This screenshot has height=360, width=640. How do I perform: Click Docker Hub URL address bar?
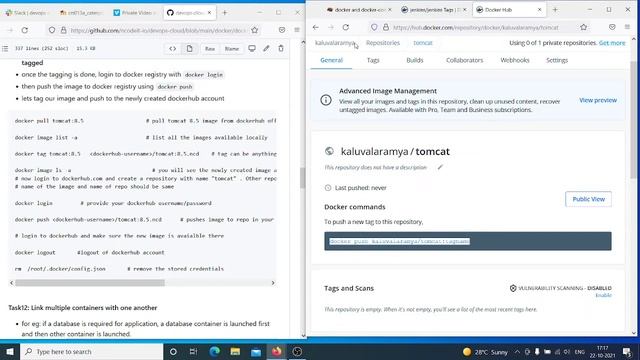click(475, 27)
